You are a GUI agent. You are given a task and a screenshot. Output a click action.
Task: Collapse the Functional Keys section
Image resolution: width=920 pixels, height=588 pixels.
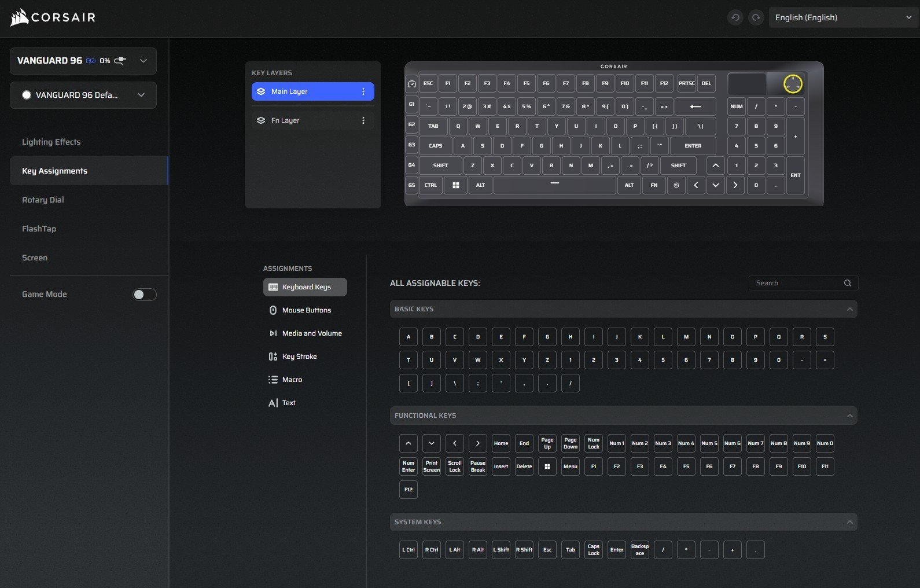pyautogui.click(x=850, y=416)
